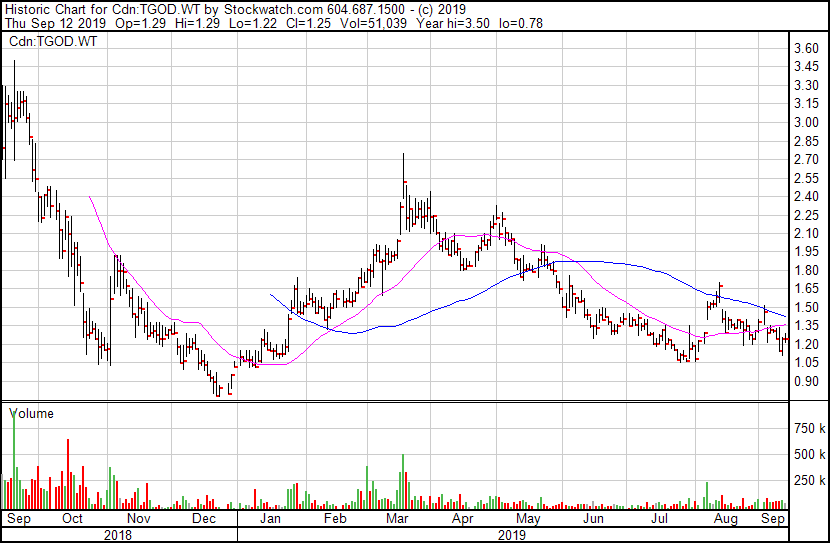
Task: Click the 2.55 price axis label
Action: tap(807, 178)
